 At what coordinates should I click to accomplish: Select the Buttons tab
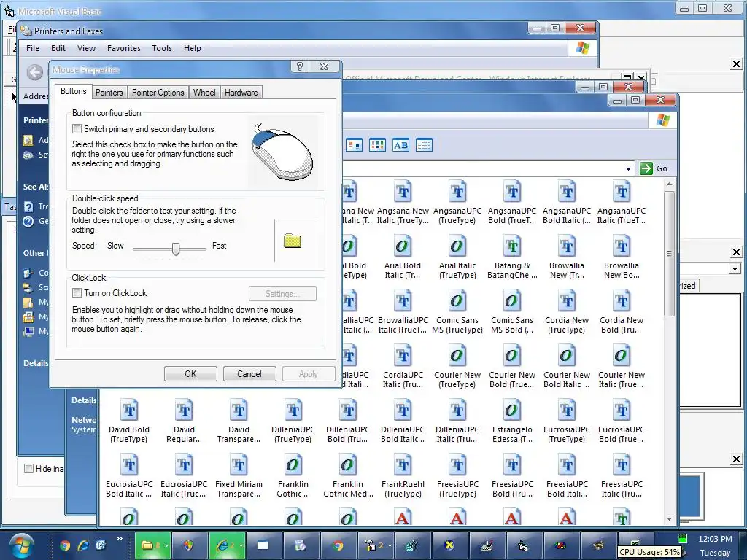(74, 91)
